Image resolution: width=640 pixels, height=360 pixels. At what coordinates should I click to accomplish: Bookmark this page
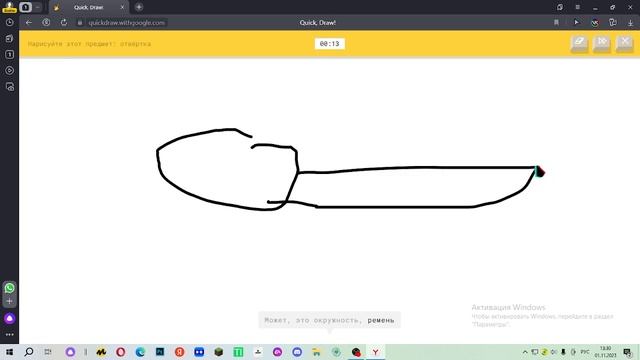point(556,22)
